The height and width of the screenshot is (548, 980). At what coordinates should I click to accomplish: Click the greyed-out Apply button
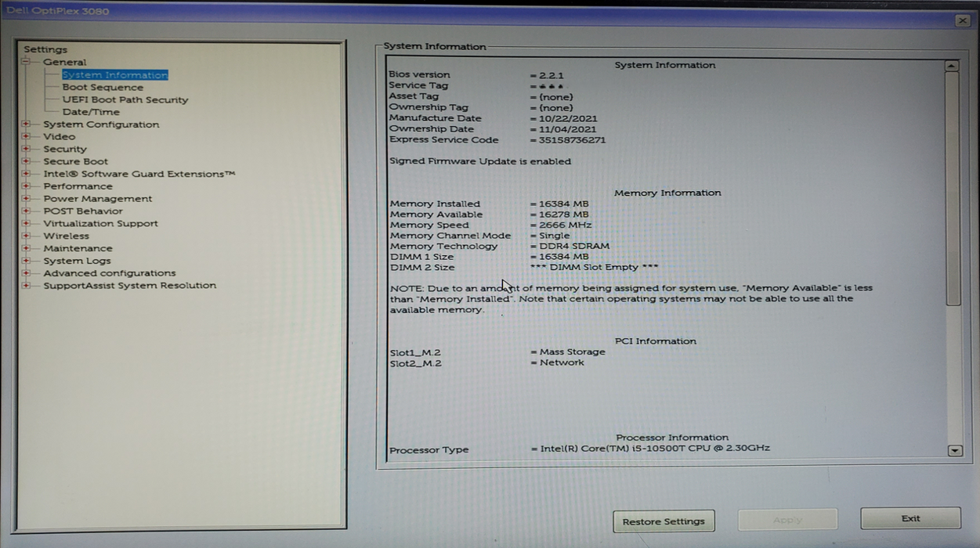coord(787,520)
